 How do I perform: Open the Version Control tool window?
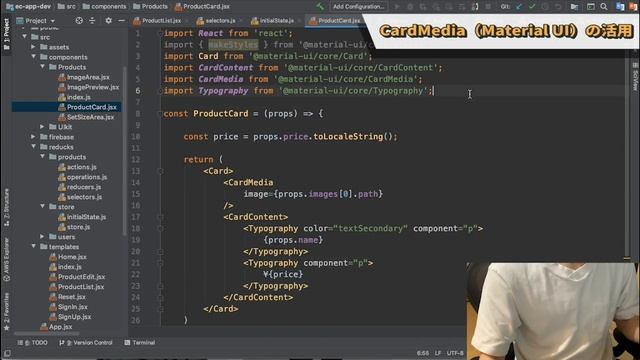tap(86, 343)
